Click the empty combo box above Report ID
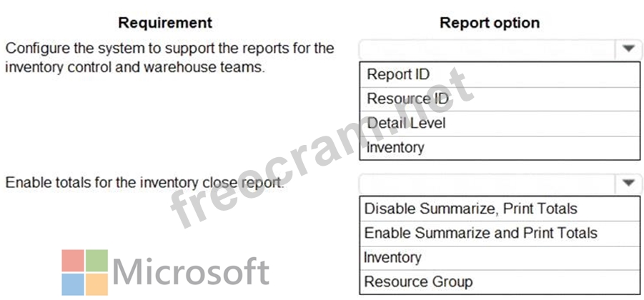This screenshot has width=644, height=300. 486,49
